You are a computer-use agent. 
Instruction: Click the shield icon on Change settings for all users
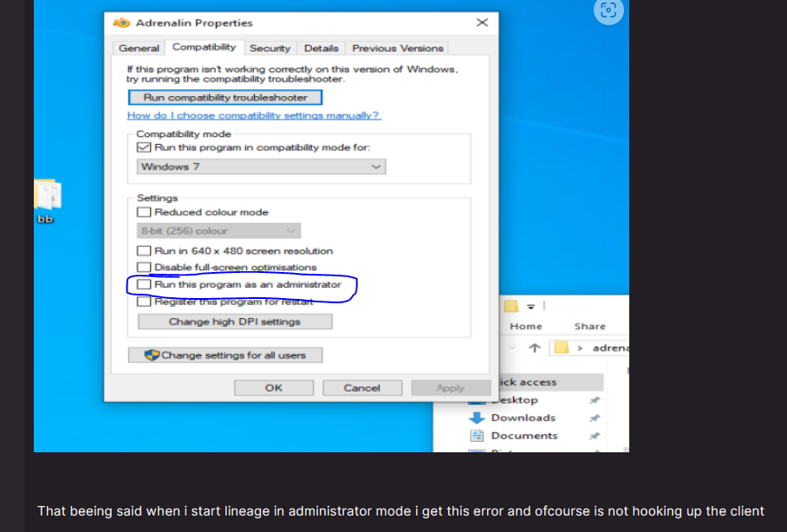click(152, 355)
